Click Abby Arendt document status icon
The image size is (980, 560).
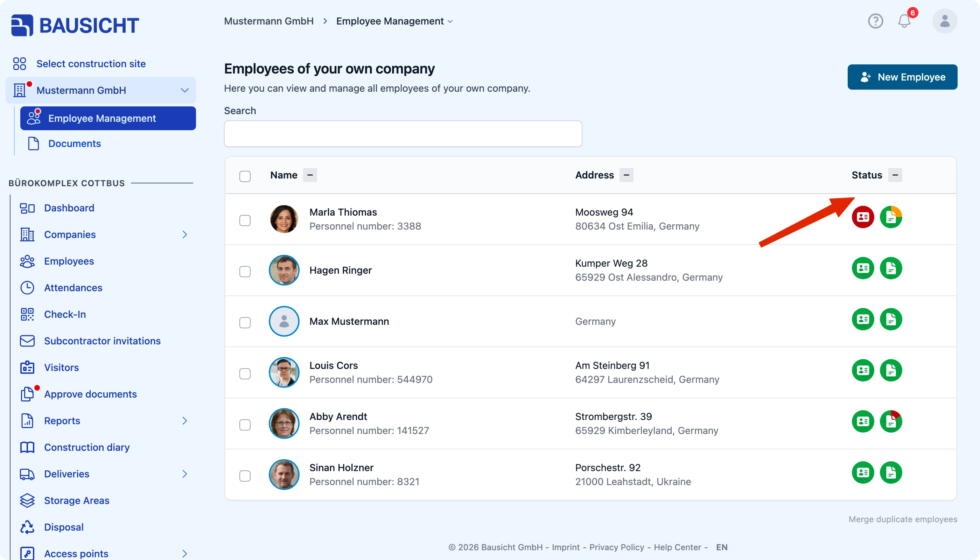[x=891, y=421]
